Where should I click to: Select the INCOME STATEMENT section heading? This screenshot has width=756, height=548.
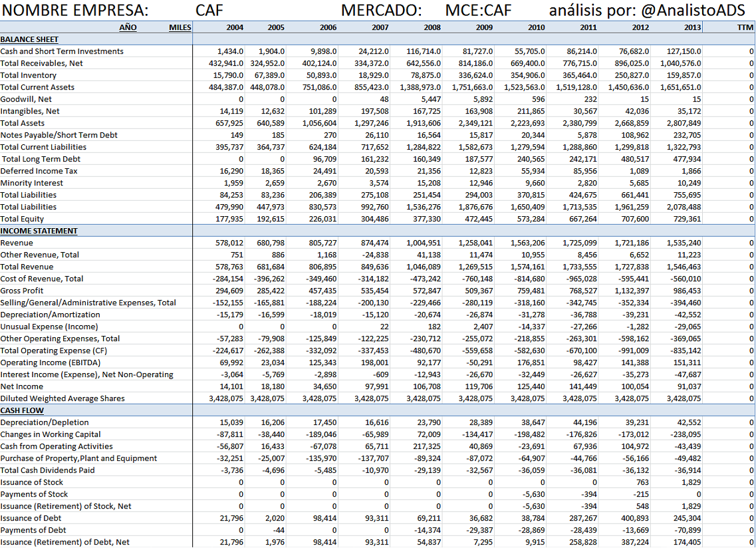tap(39, 231)
